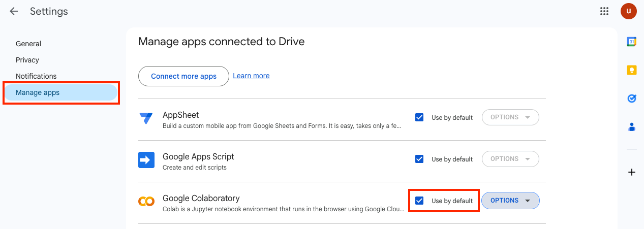
Task: Click the Google Colaboratory logo
Action: pos(146,202)
